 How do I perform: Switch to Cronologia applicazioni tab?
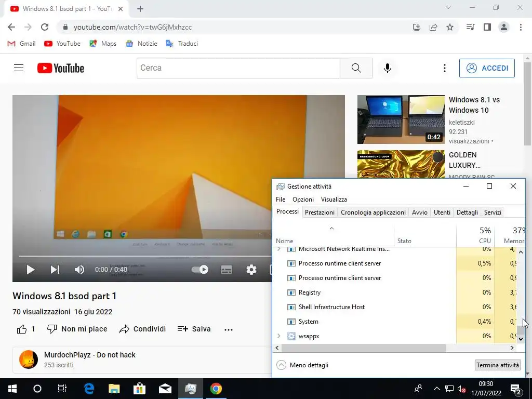point(373,212)
